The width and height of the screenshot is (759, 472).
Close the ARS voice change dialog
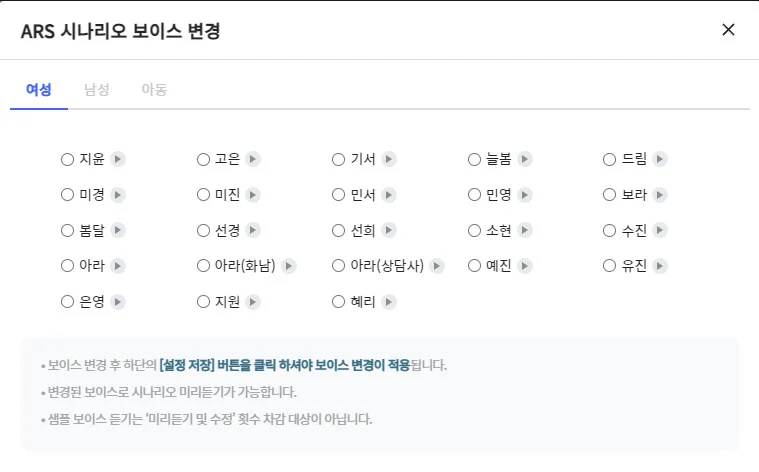(x=728, y=30)
